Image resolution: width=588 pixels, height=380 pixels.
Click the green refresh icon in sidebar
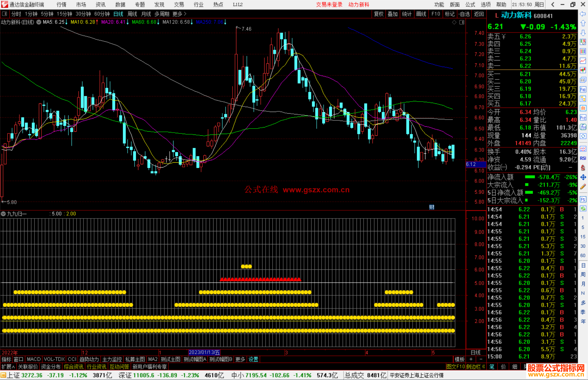tap(583, 209)
